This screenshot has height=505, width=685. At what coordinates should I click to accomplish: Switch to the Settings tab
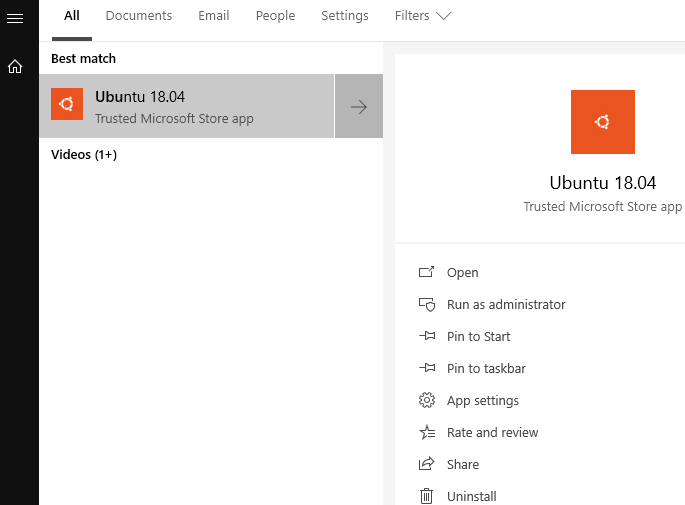(x=345, y=16)
